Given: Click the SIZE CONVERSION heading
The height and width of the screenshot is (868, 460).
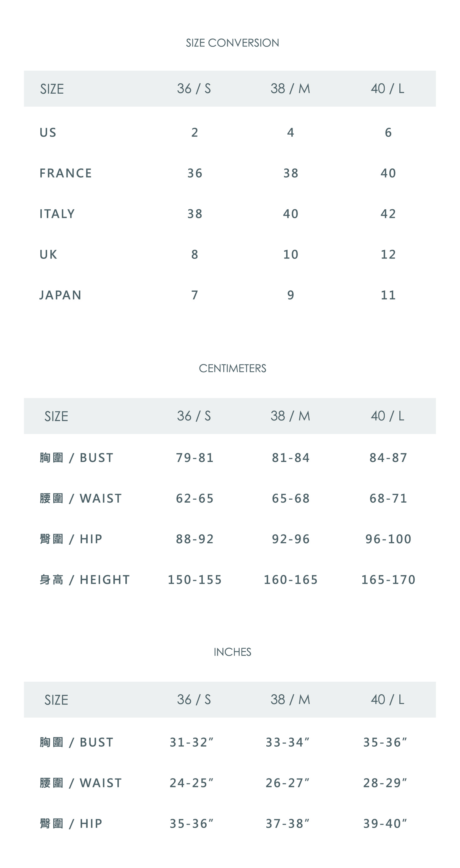Looking at the screenshot, I should pos(233,43).
